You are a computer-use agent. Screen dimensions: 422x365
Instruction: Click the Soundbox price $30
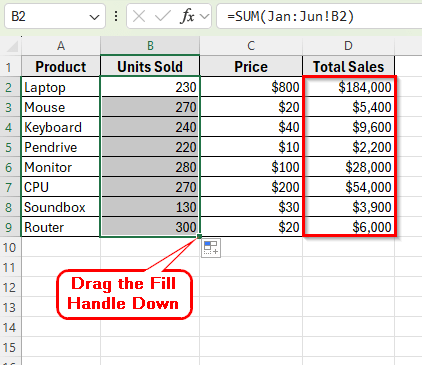point(251,207)
